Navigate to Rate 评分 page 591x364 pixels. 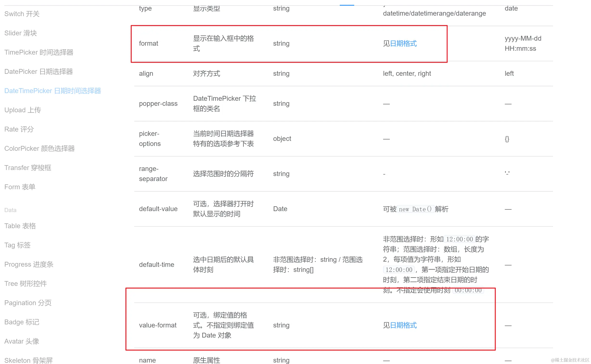[19, 129]
